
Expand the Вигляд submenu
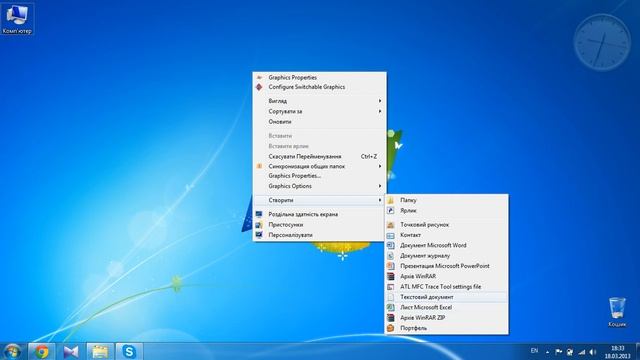(319, 101)
